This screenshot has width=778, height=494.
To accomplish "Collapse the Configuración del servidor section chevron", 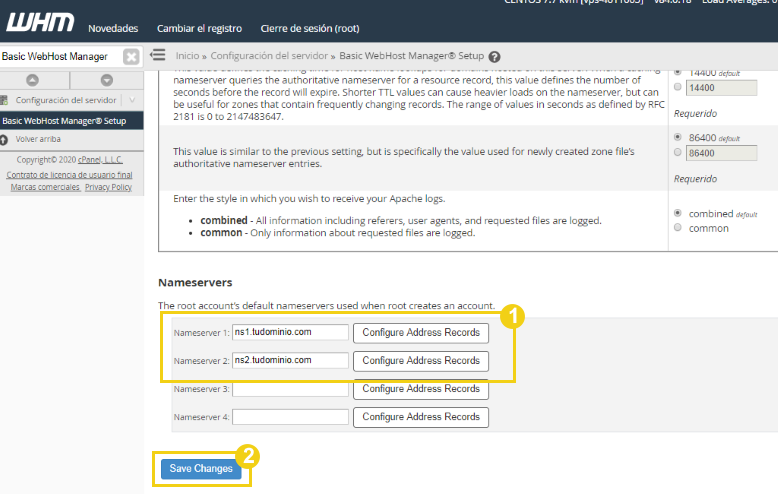I will click(x=132, y=100).
